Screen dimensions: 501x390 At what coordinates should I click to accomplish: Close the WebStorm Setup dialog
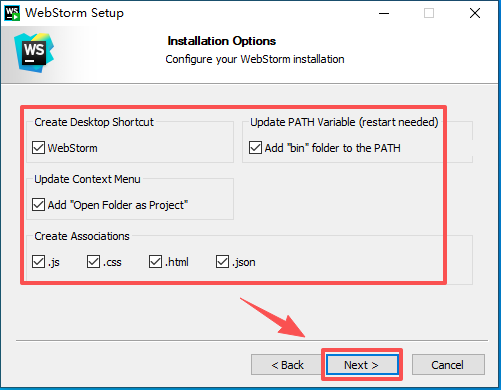[x=475, y=13]
